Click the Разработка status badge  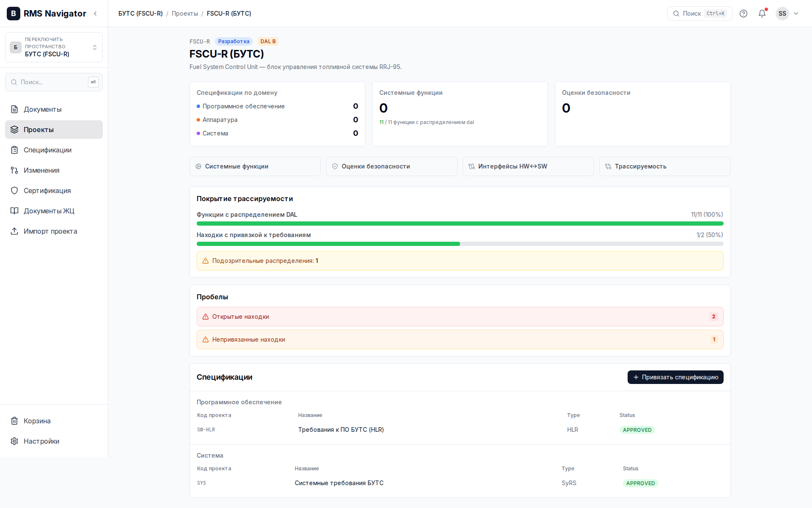(x=233, y=41)
